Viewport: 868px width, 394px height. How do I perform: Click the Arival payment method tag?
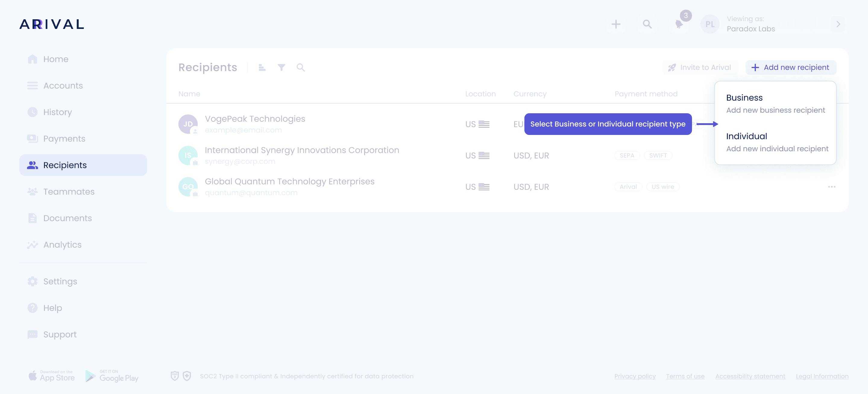click(x=628, y=187)
